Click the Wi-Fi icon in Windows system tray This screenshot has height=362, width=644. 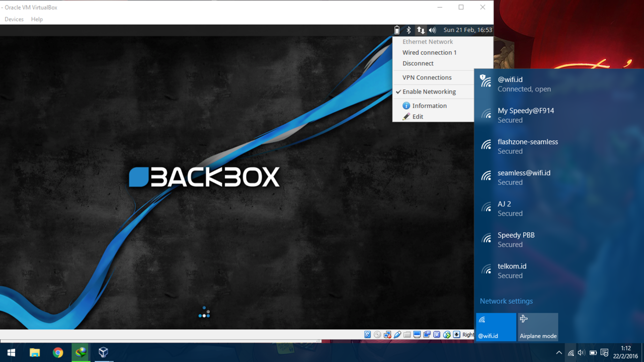(571, 353)
